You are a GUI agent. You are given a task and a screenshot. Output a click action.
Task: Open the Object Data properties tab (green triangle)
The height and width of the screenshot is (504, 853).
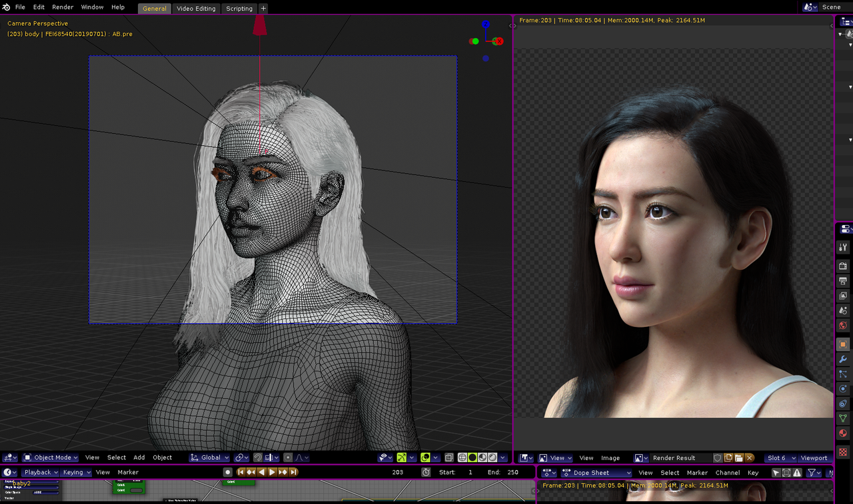tap(843, 419)
